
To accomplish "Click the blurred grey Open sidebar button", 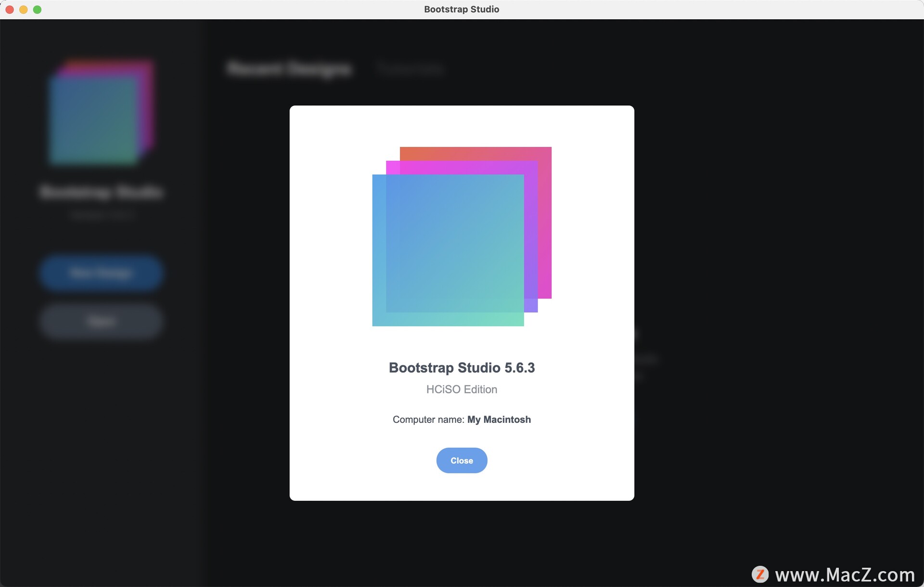I will [102, 321].
